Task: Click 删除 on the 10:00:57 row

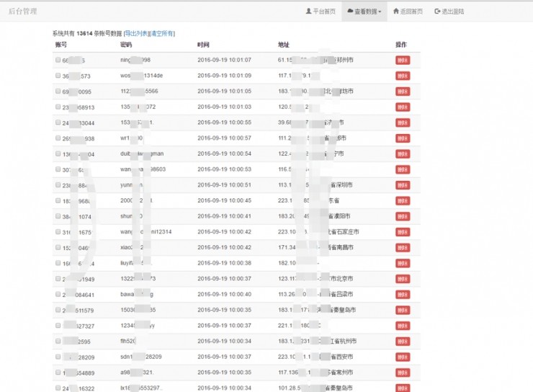Action: click(402, 138)
